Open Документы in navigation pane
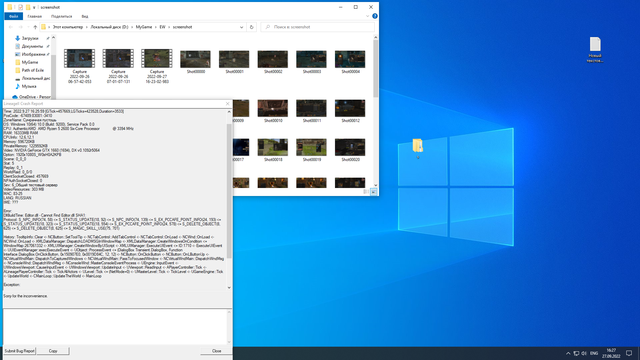This screenshot has width=640, height=360. (x=31, y=46)
